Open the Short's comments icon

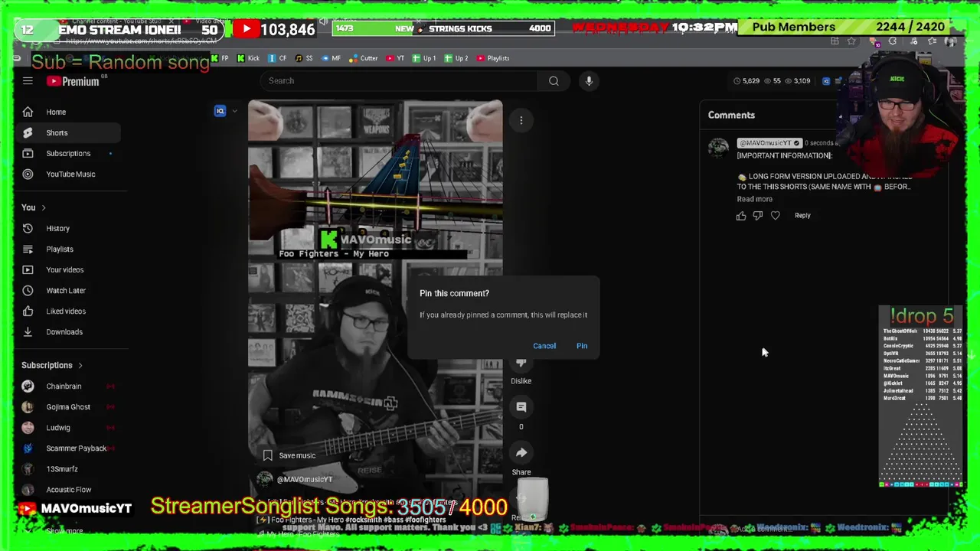pos(521,406)
